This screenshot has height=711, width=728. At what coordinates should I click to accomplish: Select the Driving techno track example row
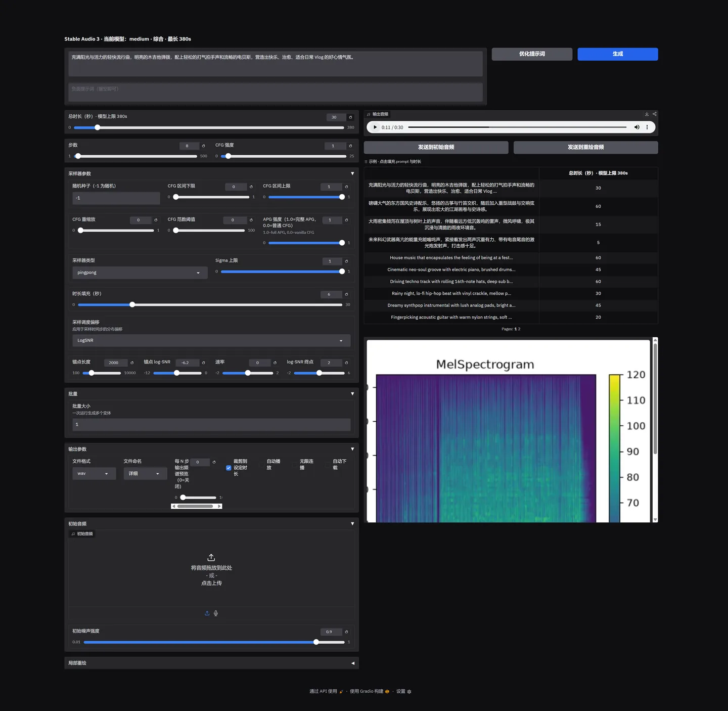coord(511,282)
